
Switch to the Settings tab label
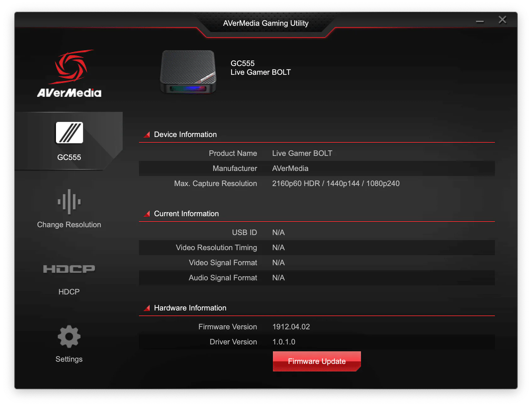[x=69, y=359]
